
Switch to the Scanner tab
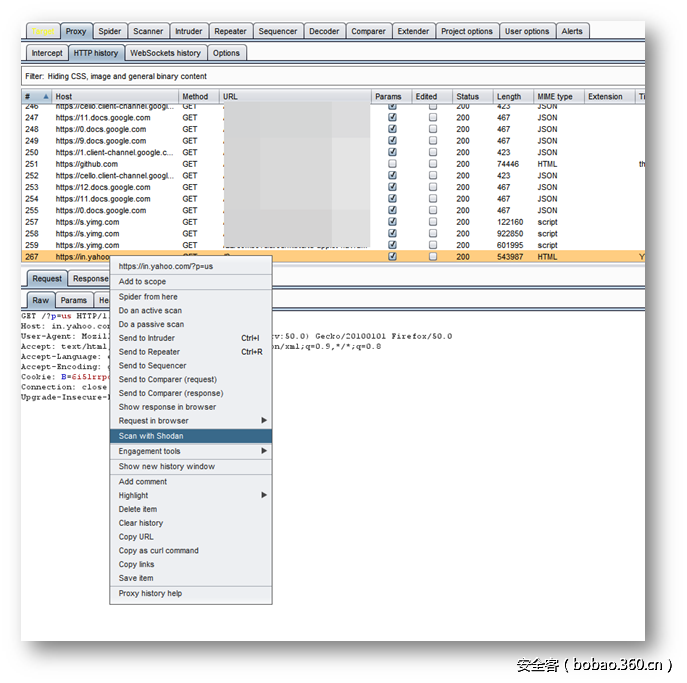148,32
